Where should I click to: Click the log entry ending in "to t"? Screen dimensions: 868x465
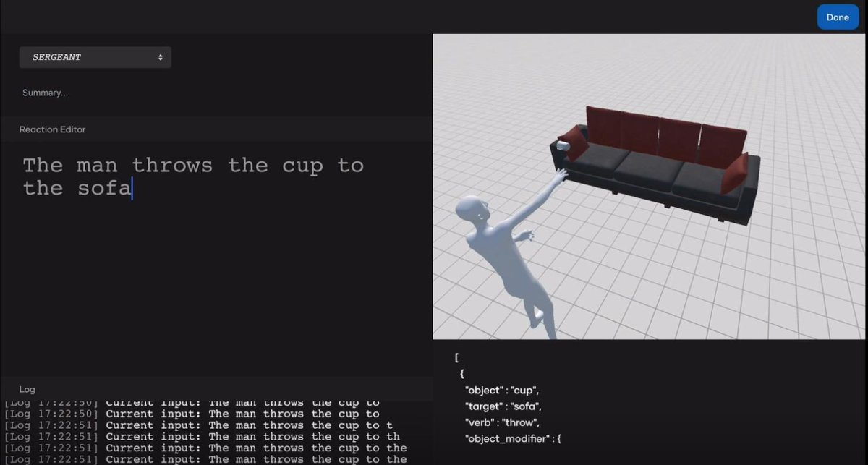coord(199,425)
